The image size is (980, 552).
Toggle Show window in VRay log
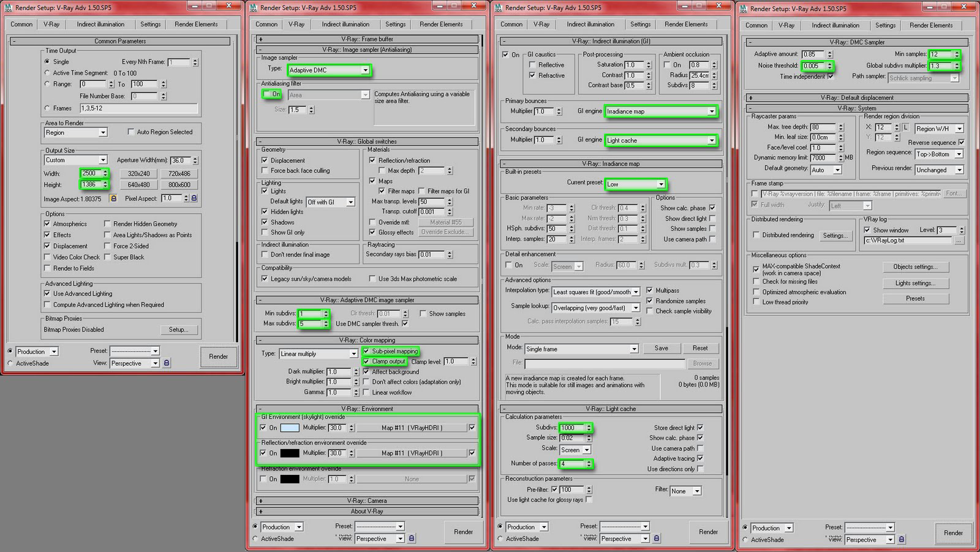pos(867,230)
